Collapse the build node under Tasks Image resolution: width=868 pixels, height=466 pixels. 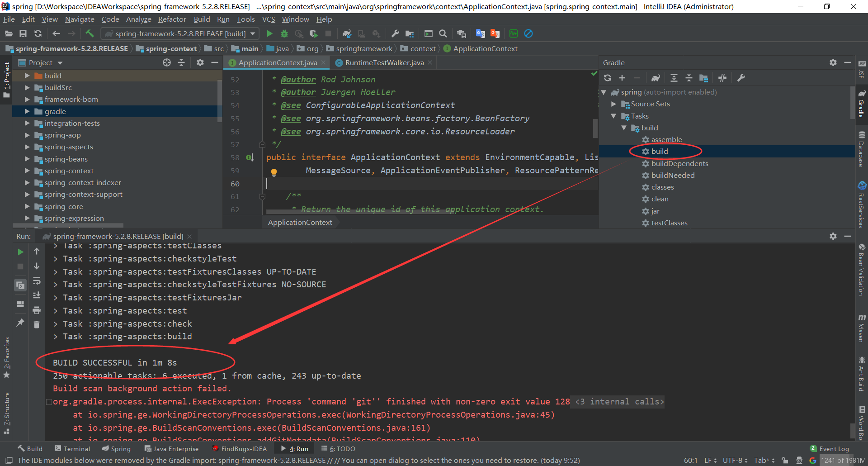[x=625, y=128]
